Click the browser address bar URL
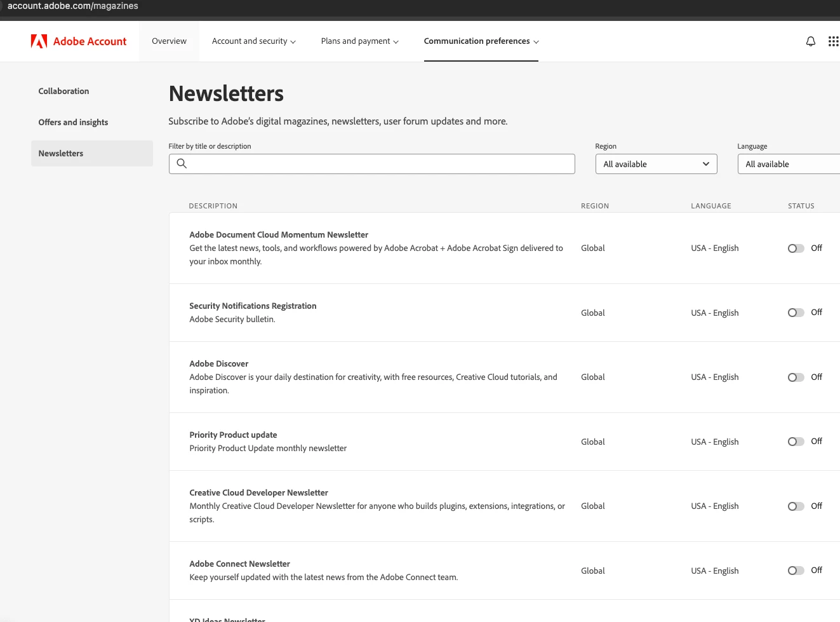 click(72, 6)
